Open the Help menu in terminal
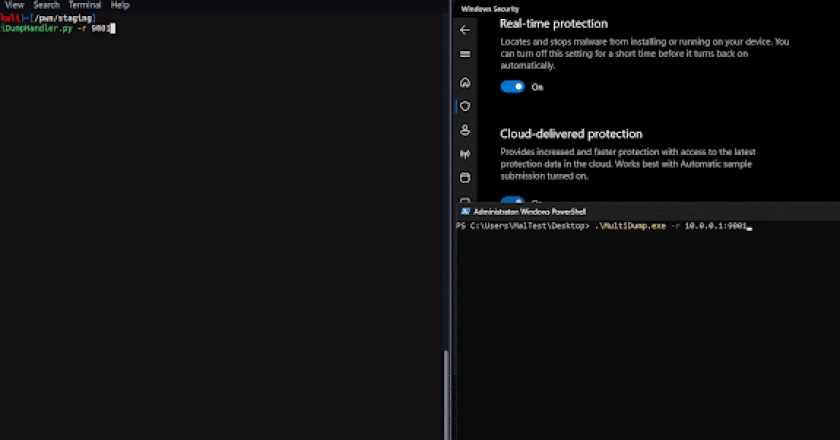Viewport: 840px width, 440px height. click(x=120, y=5)
